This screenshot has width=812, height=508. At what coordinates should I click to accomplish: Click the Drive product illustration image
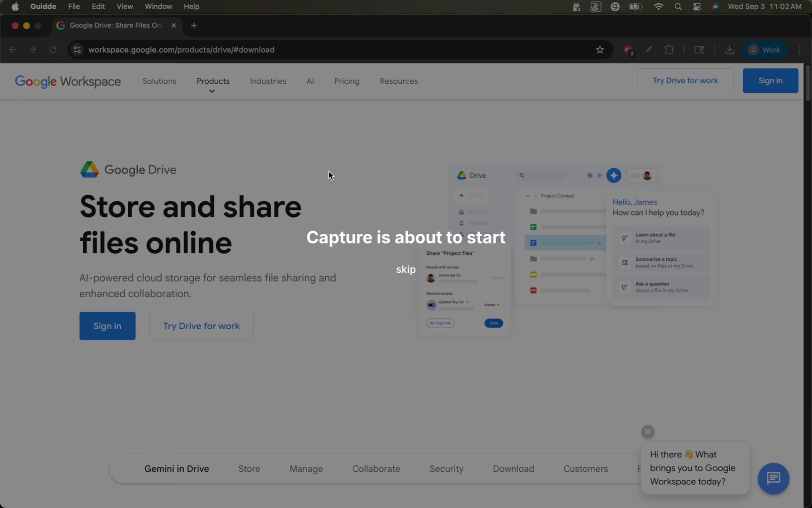point(567,249)
